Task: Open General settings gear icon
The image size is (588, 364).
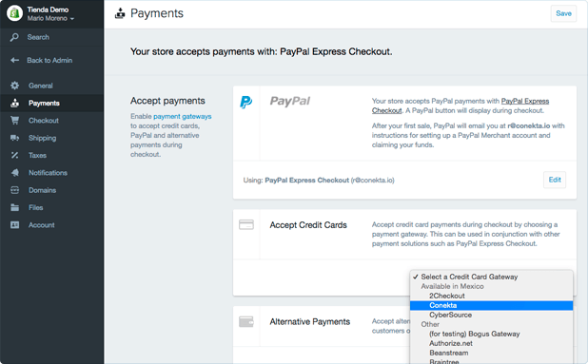Action: tap(14, 86)
